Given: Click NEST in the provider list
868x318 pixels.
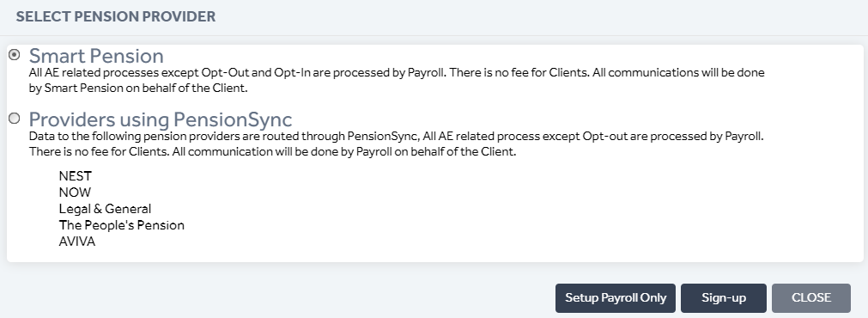Looking at the screenshot, I should [x=76, y=176].
